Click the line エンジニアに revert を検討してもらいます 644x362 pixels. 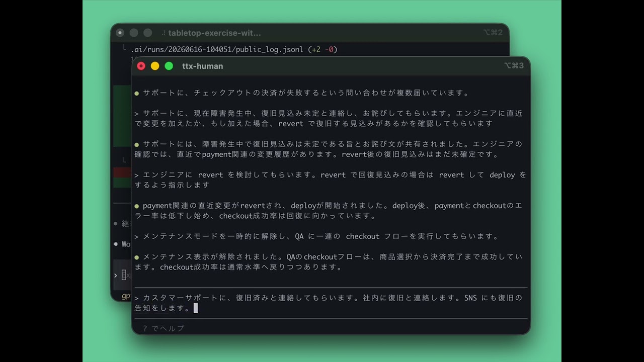(x=330, y=180)
